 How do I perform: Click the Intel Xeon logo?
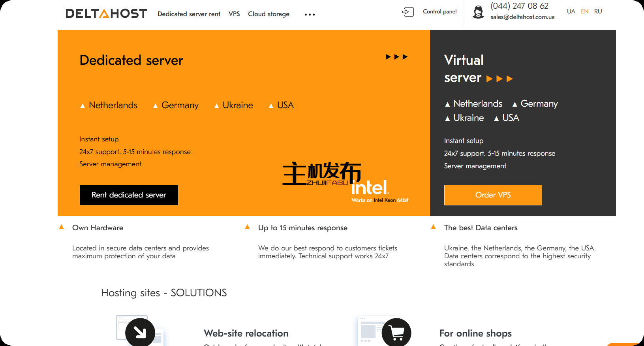[x=379, y=192]
